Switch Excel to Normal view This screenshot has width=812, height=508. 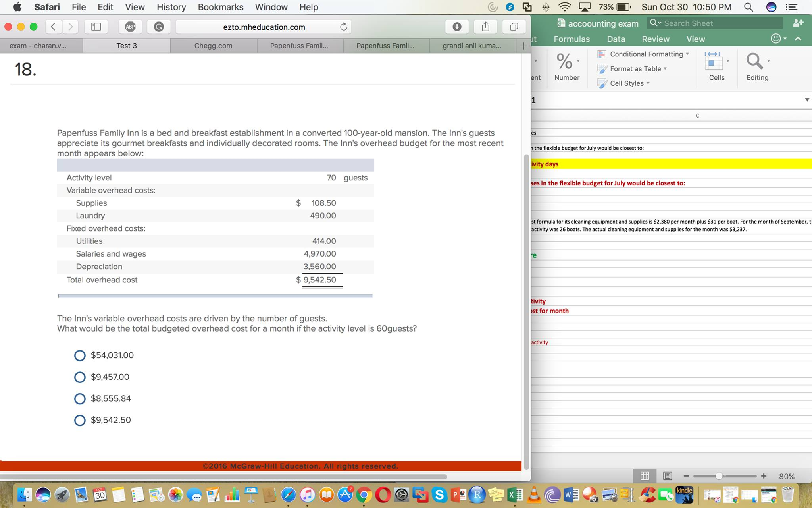tap(645, 476)
